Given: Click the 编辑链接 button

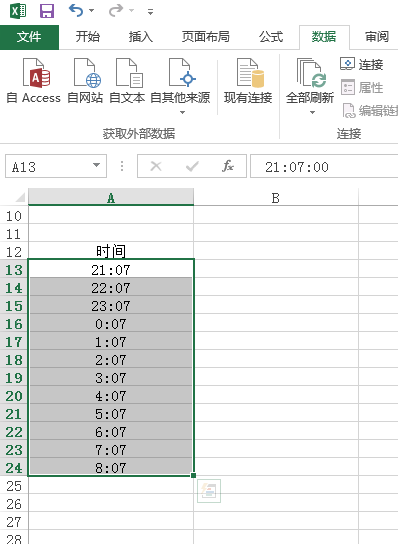Looking at the screenshot, I should 370,111.
